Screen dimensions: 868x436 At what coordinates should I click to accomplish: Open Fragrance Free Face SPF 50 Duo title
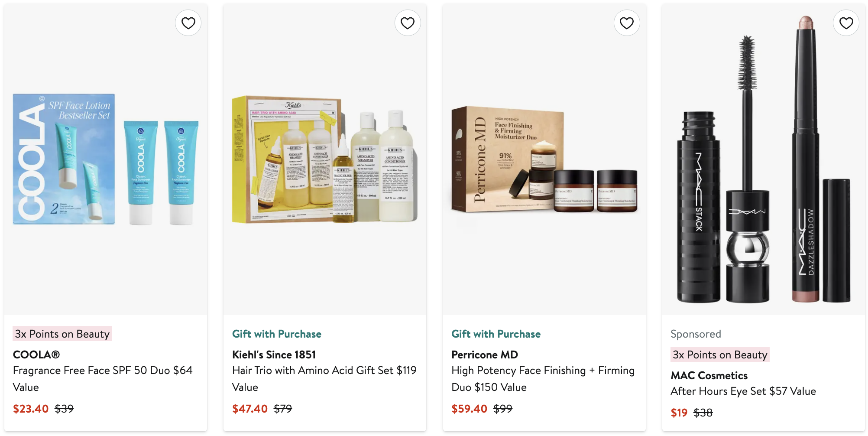pos(103,379)
